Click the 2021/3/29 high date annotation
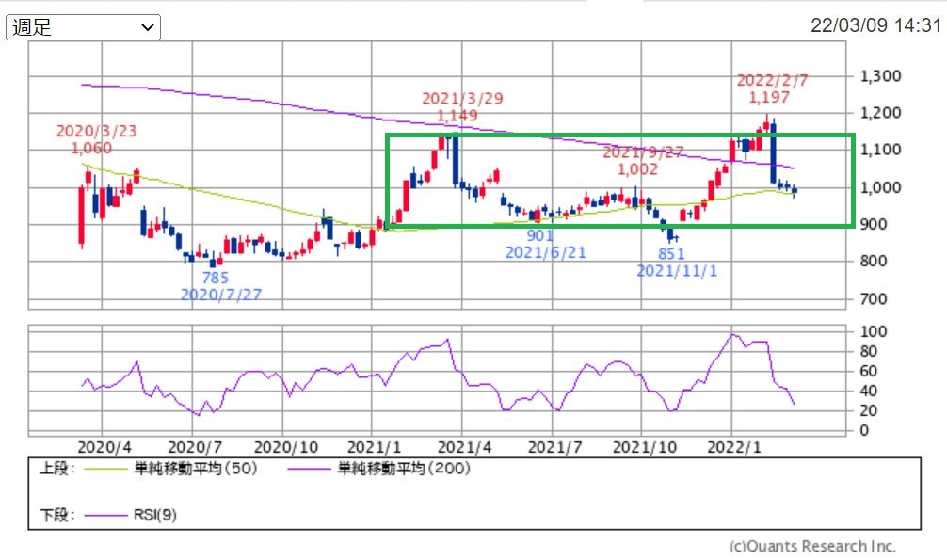 click(x=462, y=99)
